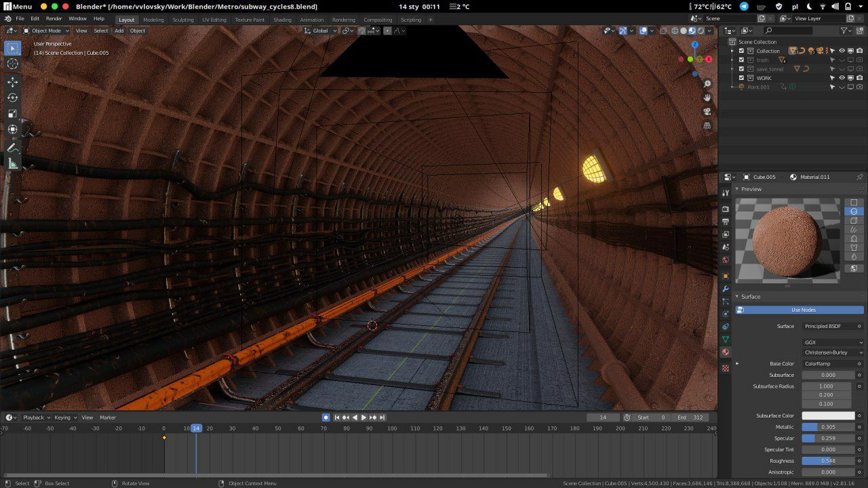Activate the 3D Cursor tool

[12, 64]
